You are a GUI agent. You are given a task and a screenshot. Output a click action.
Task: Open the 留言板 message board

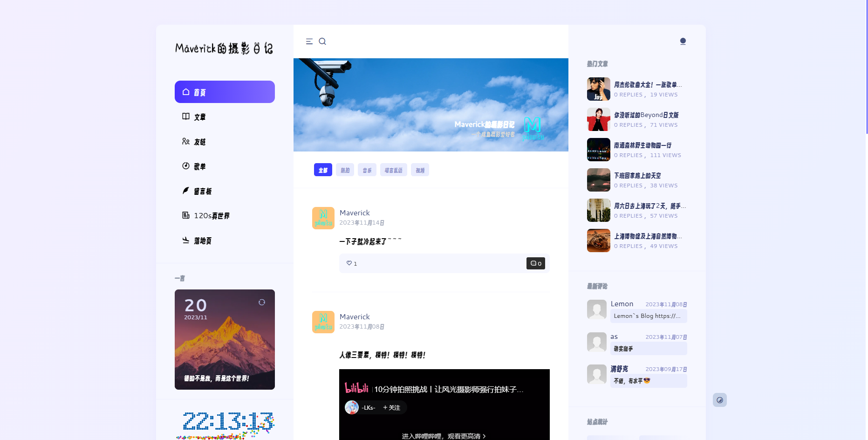(202, 191)
